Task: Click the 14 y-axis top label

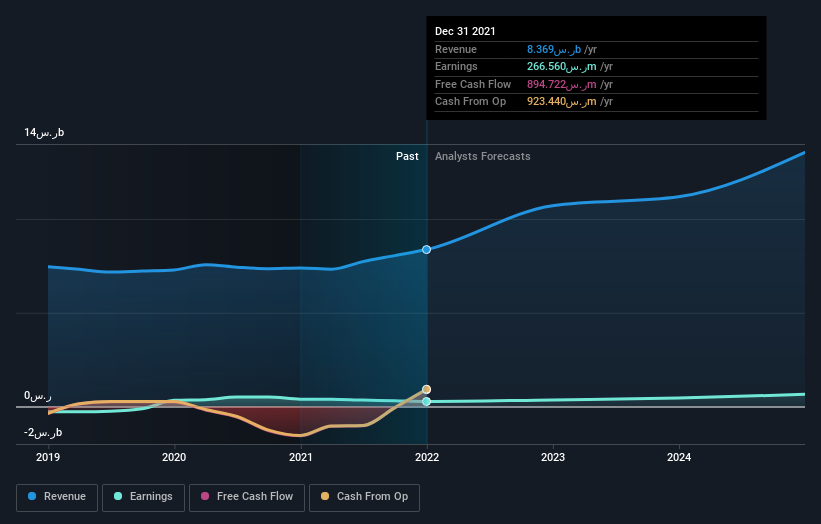Action: (x=44, y=132)
